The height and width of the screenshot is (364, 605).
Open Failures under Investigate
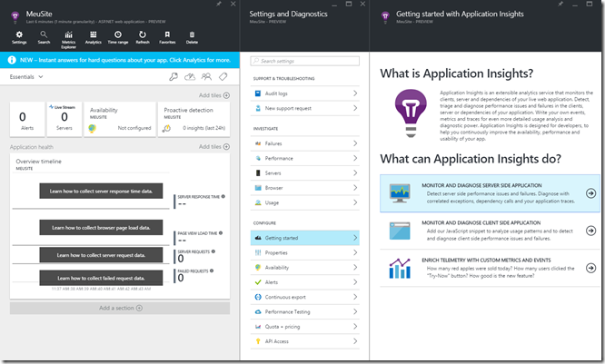[305, 143]
